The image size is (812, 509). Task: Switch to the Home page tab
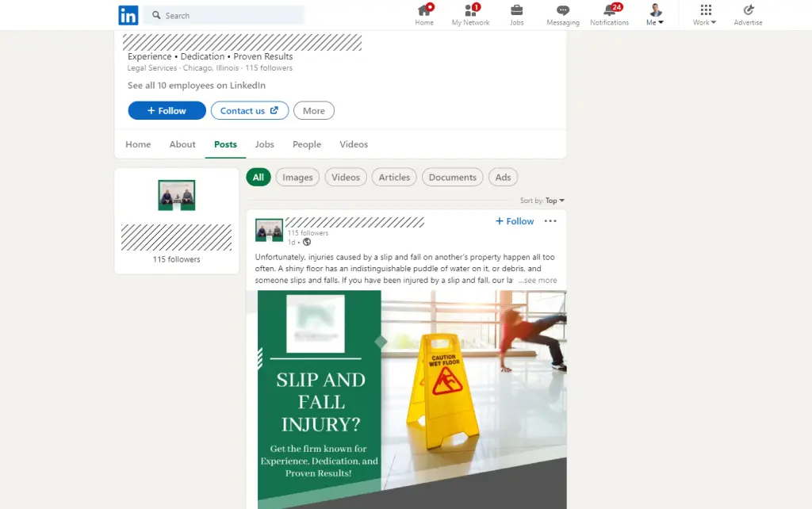point(138,144)
